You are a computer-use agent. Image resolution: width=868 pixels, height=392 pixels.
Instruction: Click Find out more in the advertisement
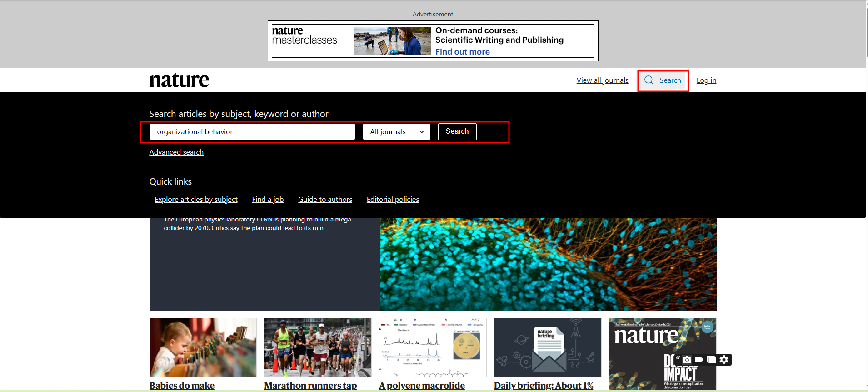(462, 52)
